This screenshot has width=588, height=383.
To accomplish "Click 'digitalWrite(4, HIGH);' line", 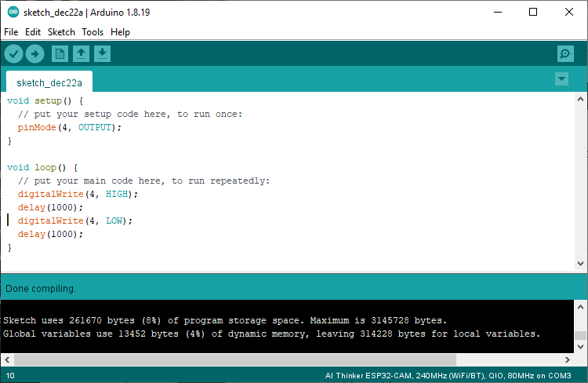I will tap(78, 194).
